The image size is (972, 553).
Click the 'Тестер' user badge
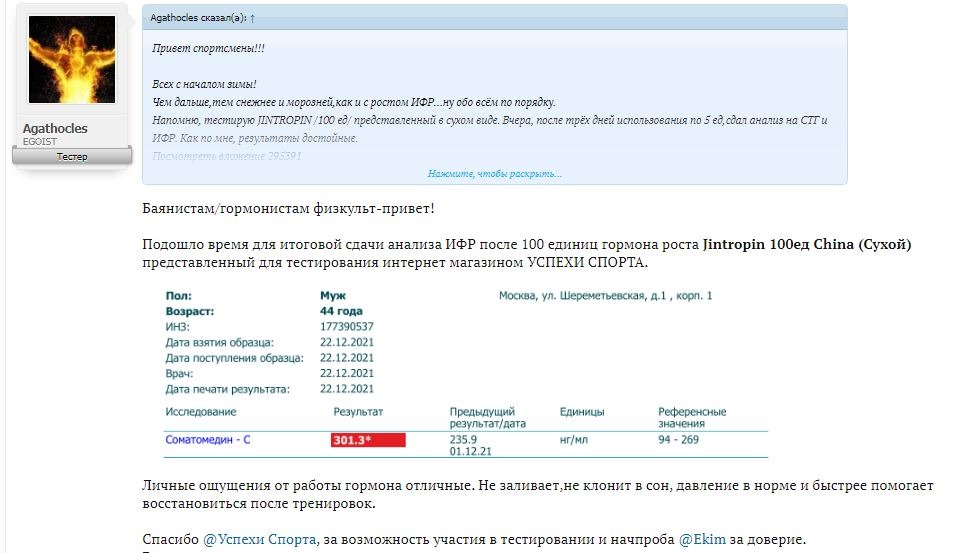(72, 156)
